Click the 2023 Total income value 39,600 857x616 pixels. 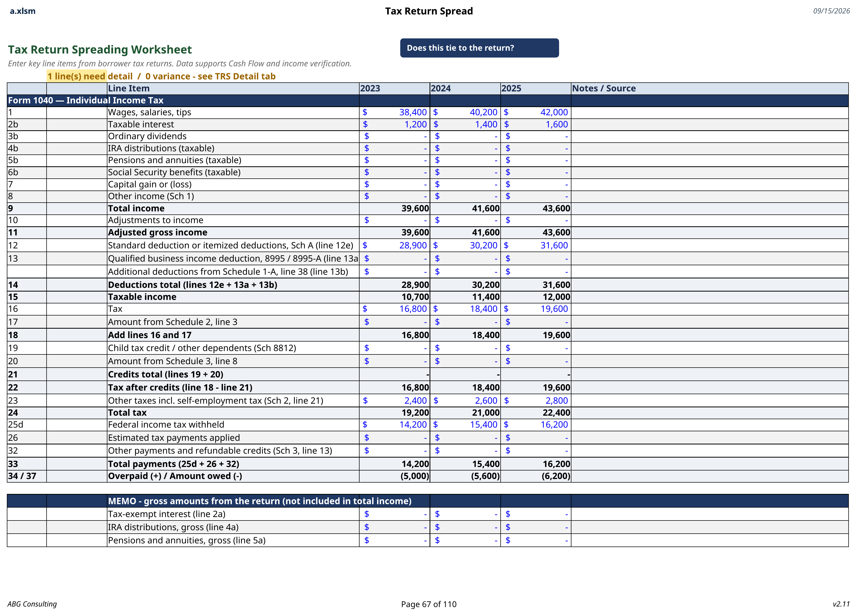click(394, 208)
